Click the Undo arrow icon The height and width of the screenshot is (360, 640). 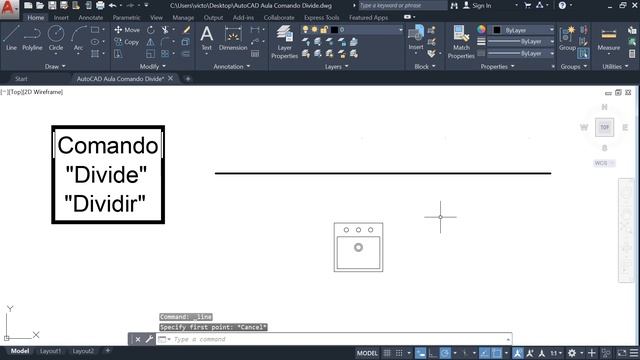[x=112, y=5]
